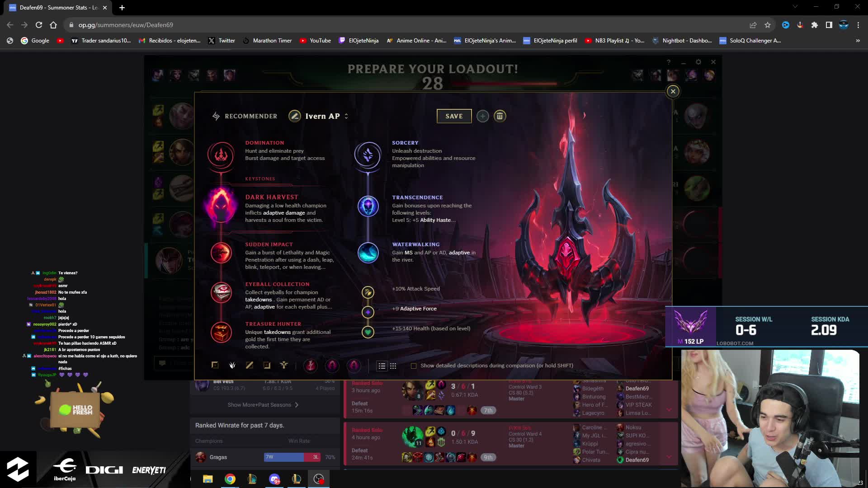Open the Nightbot Dashboard bookmark
Image resolution: width=868 pixels, height=488 pixels.
point(682,41)
